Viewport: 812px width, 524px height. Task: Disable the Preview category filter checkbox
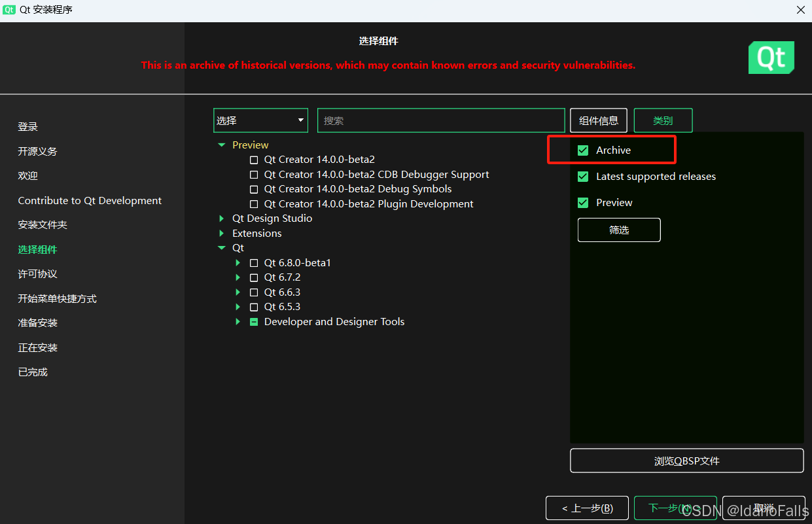(x=583, y=203)
